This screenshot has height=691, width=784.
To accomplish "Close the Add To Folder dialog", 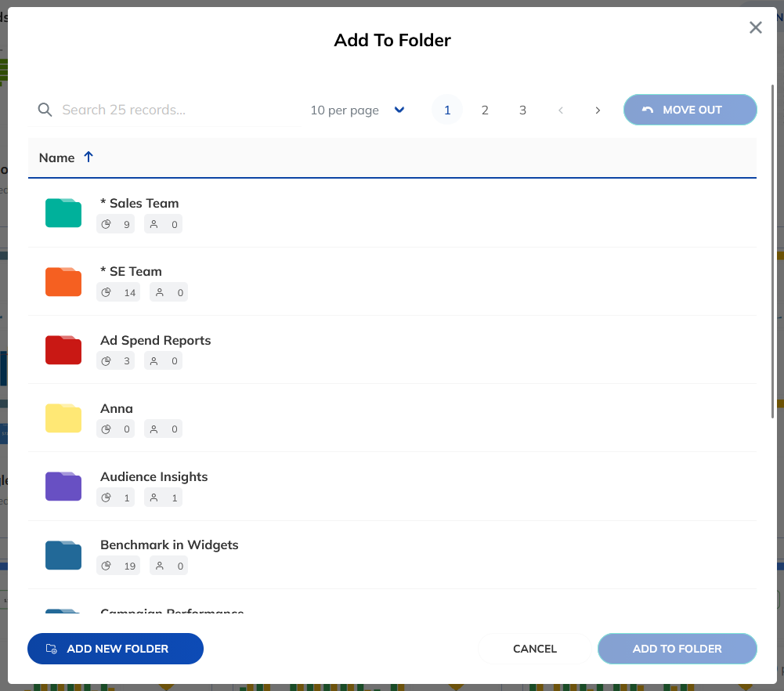I will [756, 27].
